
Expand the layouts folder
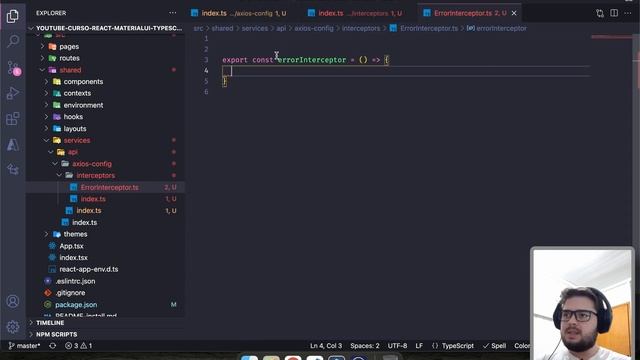tap(106, 129)
